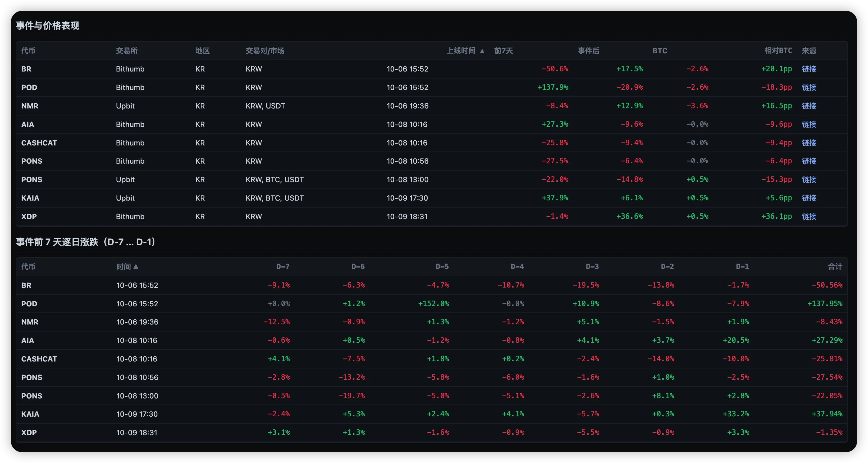Click the 前7天 column header
The width and height of the screenshot is (868, 463).
click(x=503, y=51)
